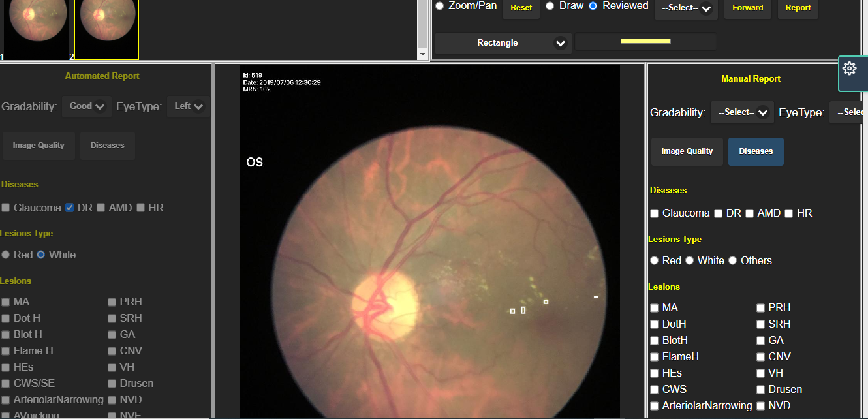Check DotH lesion in Manual Report
The image size is (868, 419).
pos(655,324)
